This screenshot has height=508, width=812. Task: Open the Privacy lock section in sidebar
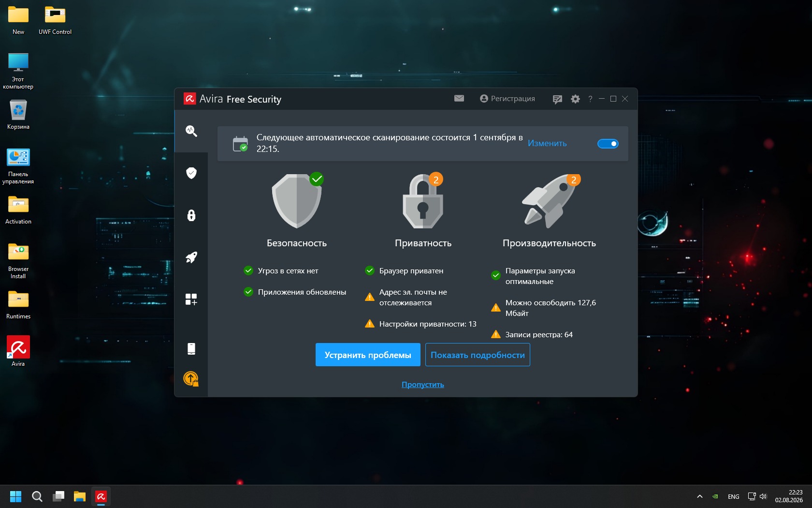click(x=191, y=215)
